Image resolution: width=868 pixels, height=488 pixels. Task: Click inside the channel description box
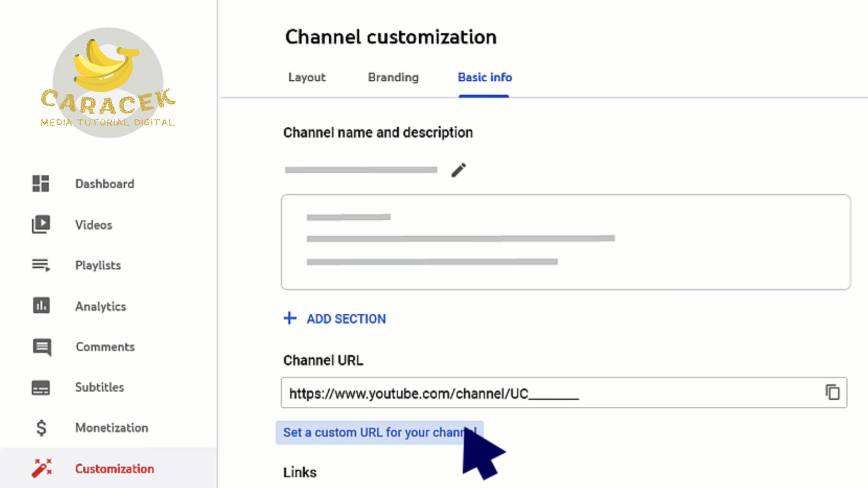coord(566,242)
